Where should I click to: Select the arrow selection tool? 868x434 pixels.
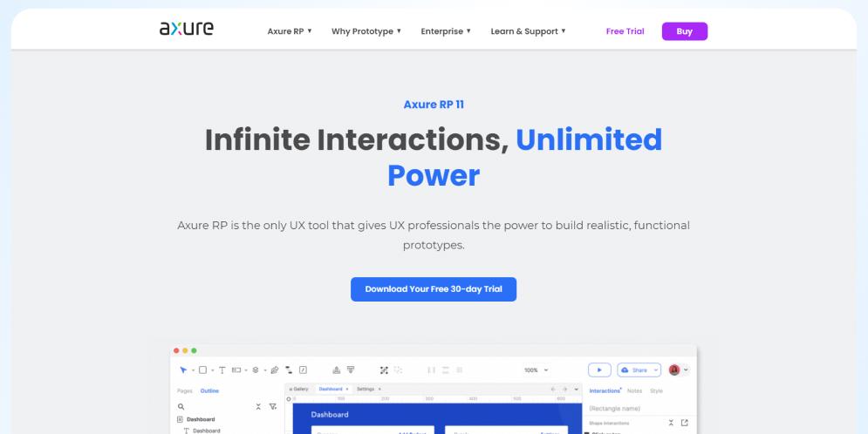(183, 370)
